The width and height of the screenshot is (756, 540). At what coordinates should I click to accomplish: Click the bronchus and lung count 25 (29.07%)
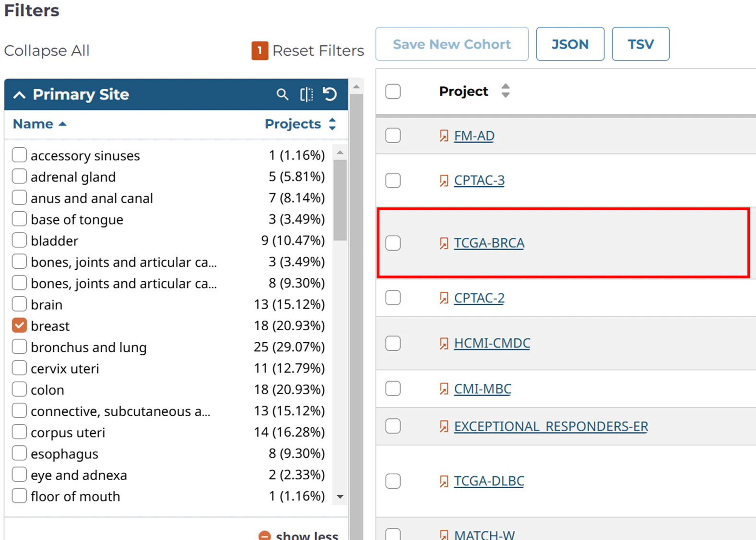[x=289, y=347]
